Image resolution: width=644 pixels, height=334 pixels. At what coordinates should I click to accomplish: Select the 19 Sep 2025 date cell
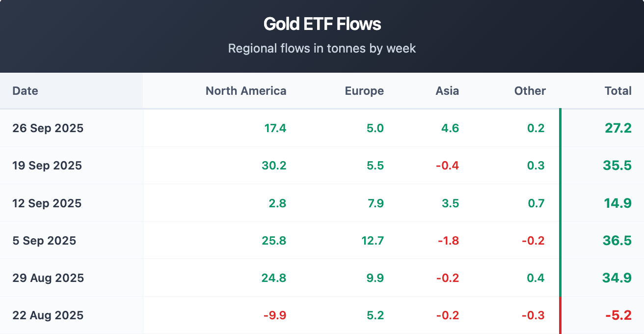pos(47,166)
